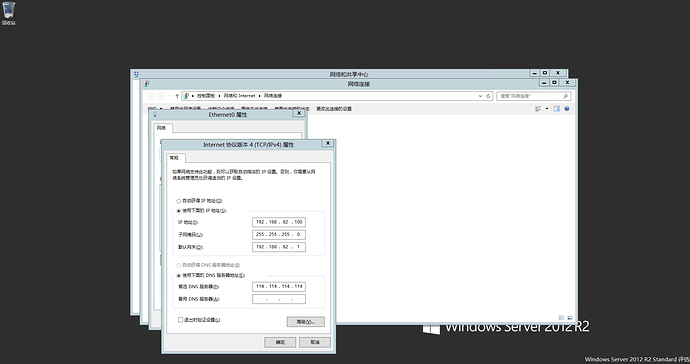This screenshot has height=364, width=690.
Task: Cancel with the 取消 button
Action: (x=315, y=342)
